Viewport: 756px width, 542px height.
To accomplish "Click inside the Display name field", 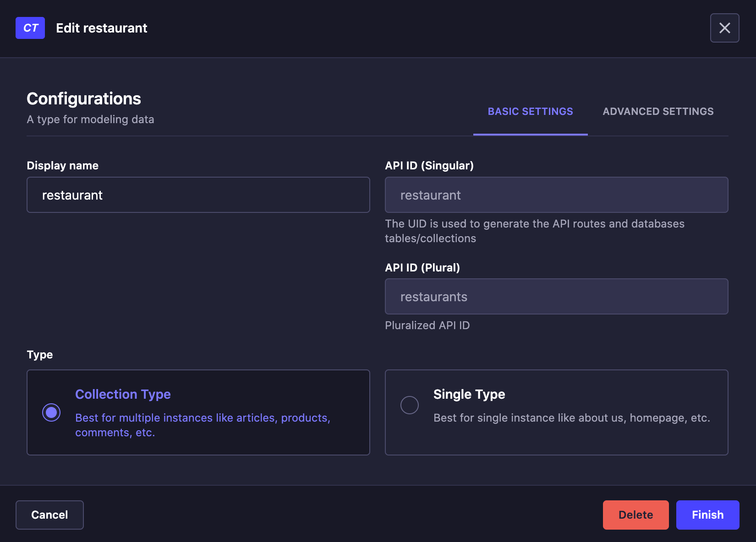I will coord(198,195).
